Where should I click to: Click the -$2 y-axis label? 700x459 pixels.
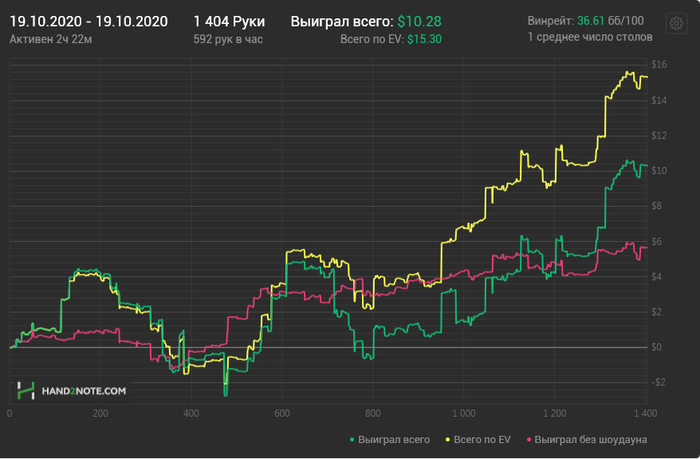658,382
